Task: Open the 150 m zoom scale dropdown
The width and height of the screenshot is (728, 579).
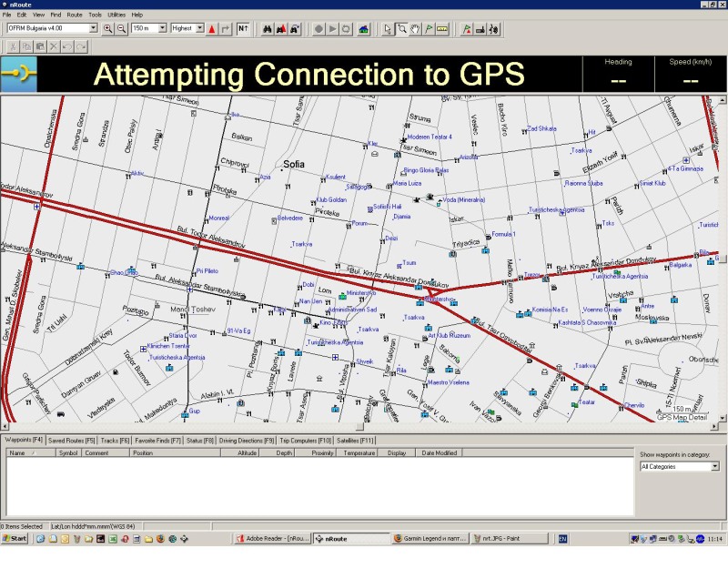Action: (x=163, y=28)
